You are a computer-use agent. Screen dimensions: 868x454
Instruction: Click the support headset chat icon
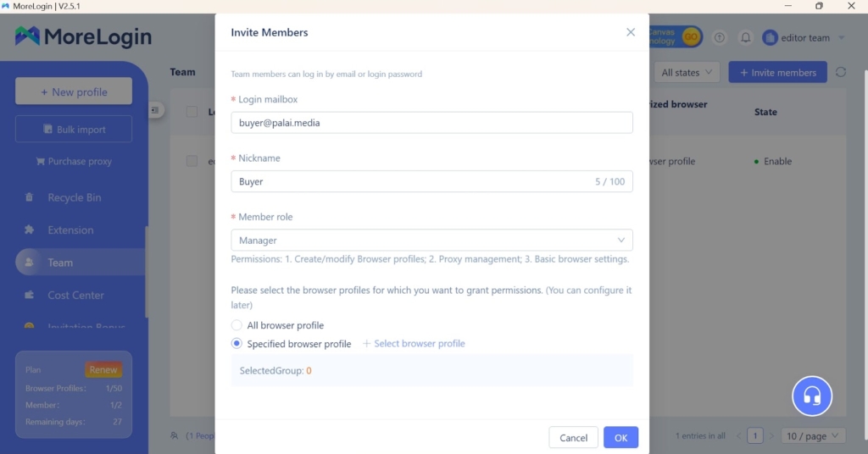(812, 396)
